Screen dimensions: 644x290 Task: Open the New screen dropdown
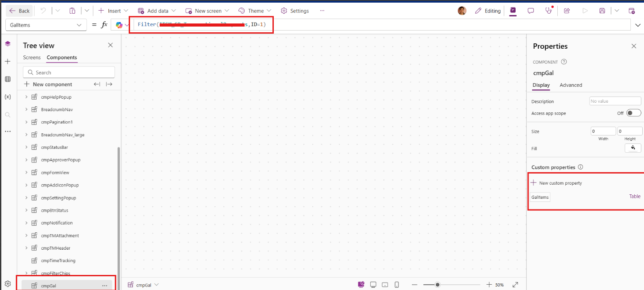(x=207, y=11)
